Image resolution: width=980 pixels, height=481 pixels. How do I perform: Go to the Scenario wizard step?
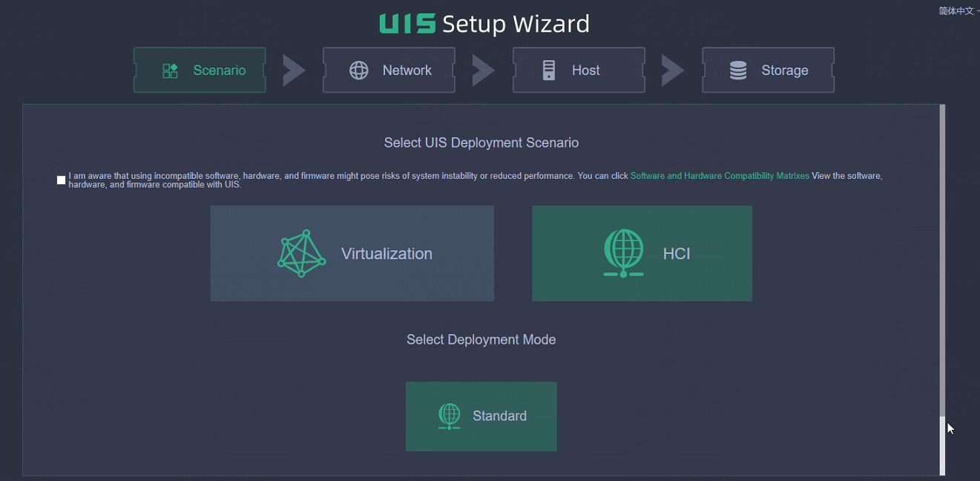(x=200, y=71)
